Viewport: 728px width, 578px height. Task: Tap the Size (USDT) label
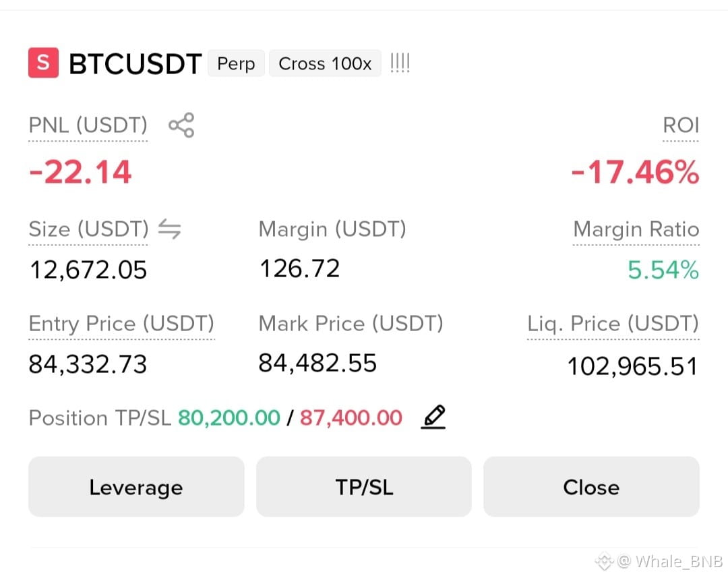[89, 229]
